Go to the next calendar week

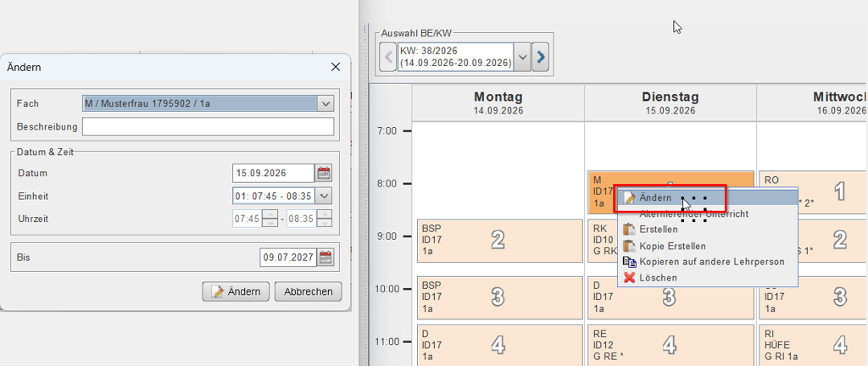pyautogui.click(x=540, y=56)
